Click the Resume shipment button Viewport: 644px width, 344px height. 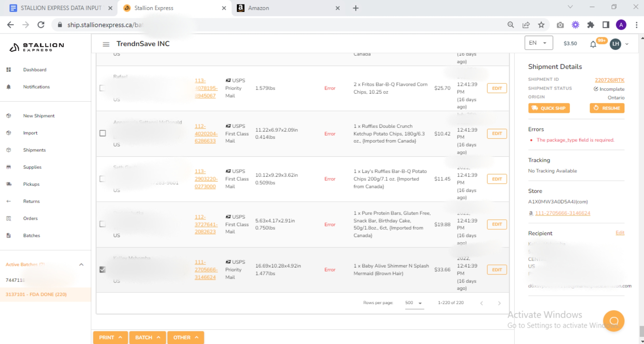coord(607,108)
